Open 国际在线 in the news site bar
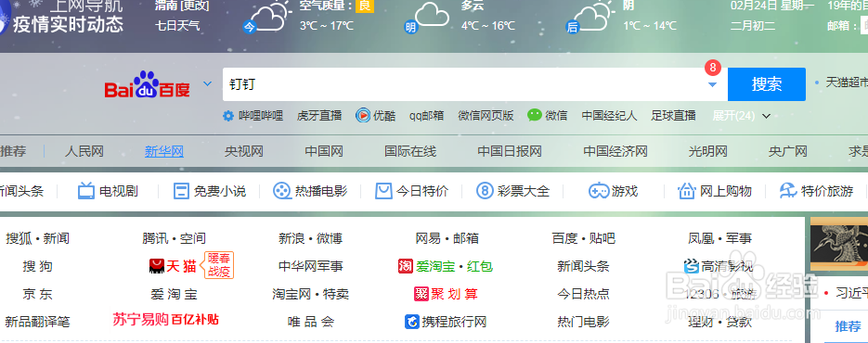This screenshot has height=343, width=868. (x=410, y=151)
